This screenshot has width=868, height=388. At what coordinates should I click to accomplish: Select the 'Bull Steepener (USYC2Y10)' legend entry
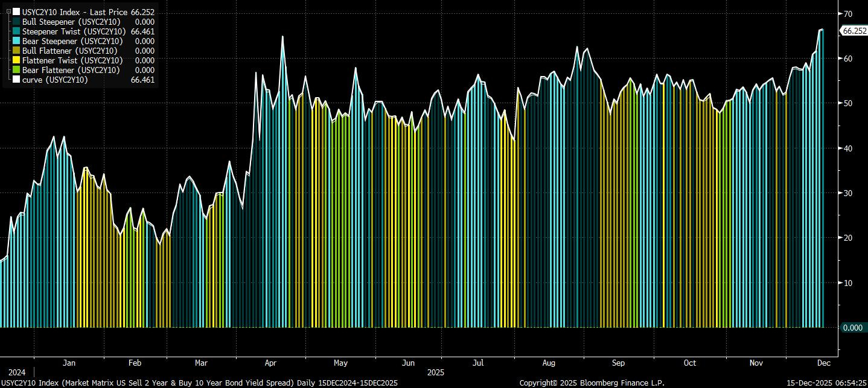(71, 22)
